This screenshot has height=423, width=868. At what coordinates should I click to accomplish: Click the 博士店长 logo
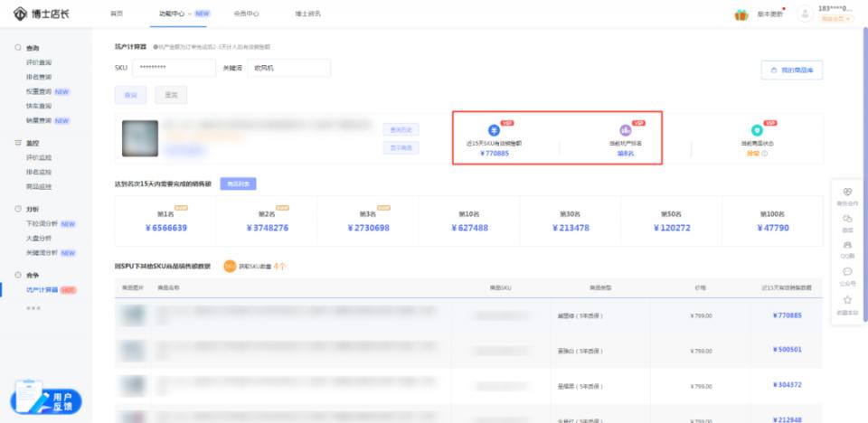[42, 14]
